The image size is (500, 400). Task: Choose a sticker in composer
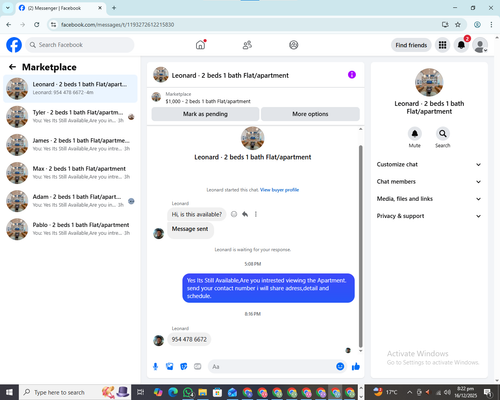click(x=184, y=367)
